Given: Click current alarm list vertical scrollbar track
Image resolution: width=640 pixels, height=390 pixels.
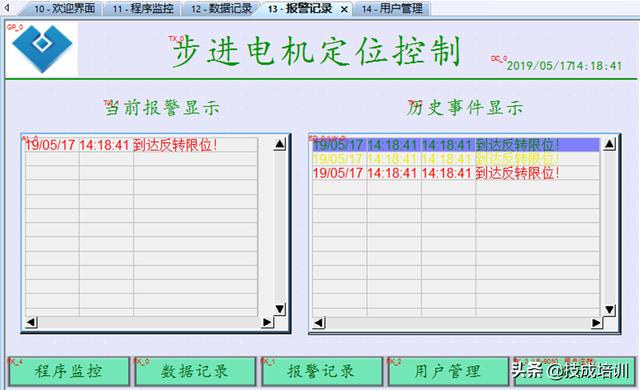Looking at the screenshot, I should (x=280, y=226).
